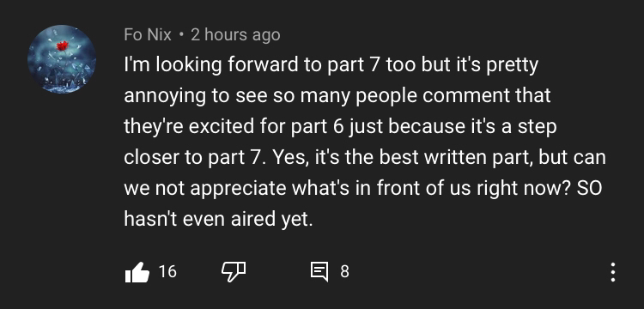Click the red rose in the avatar
The height and width of the screenshot is (309, 644).
[x=62, y=45]
